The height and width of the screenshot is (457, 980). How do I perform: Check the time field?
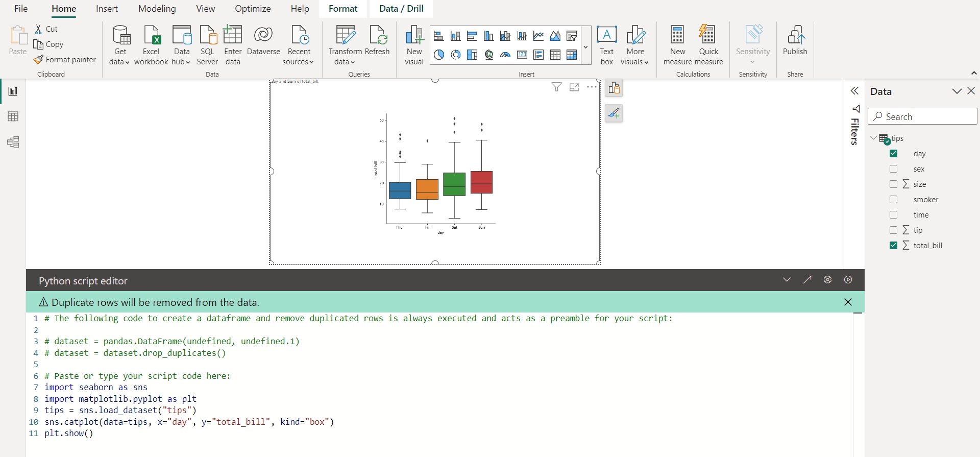894,215
